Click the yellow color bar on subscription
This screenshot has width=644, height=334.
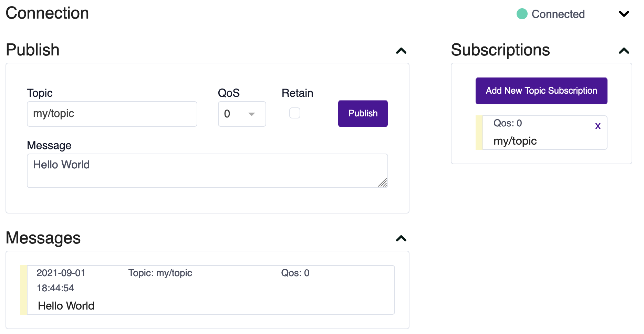click(479, 133)
